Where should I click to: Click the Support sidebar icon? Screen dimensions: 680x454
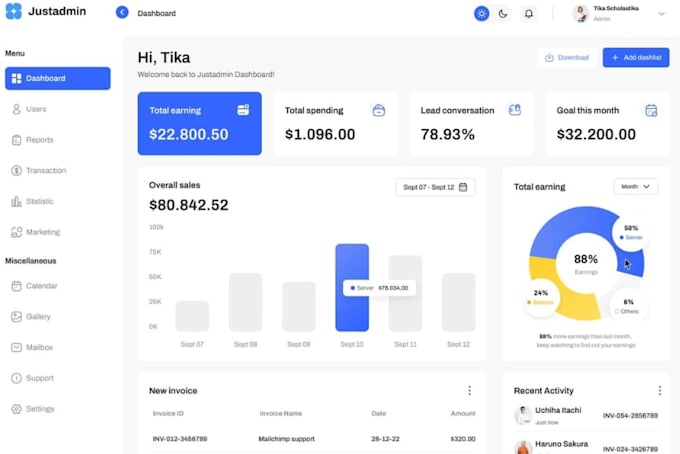[x=16, y=378]
